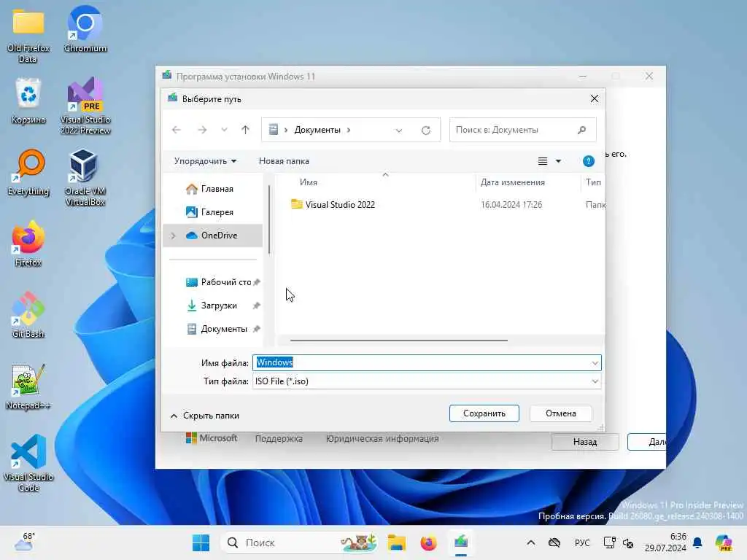
Task: Close the Выберите путь dialog
Action: (x=594, y=98)
